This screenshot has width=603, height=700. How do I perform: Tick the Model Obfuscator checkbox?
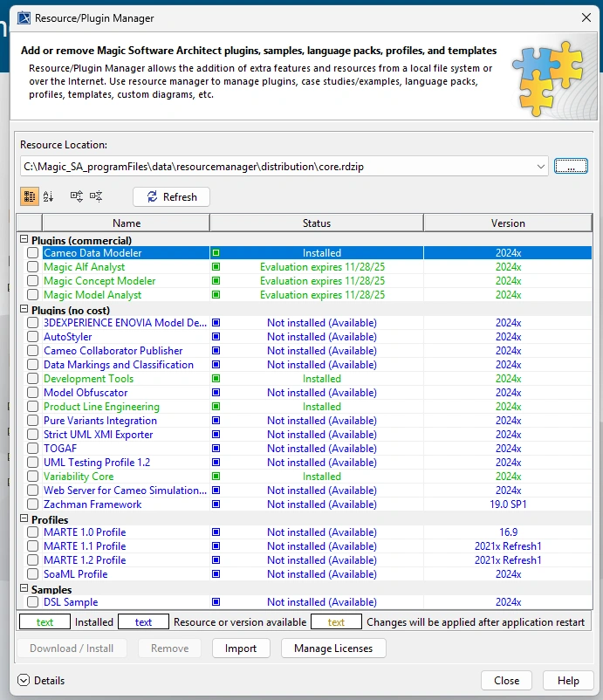(x=32, y=393)
